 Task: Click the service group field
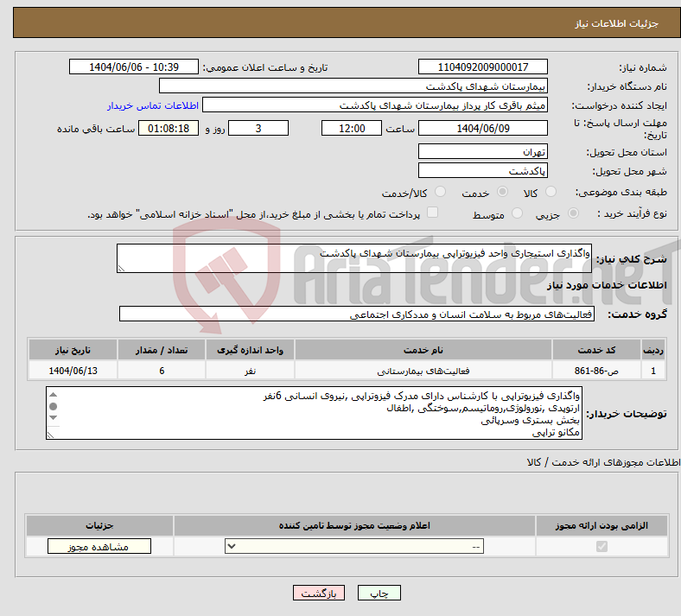(357, 314)
